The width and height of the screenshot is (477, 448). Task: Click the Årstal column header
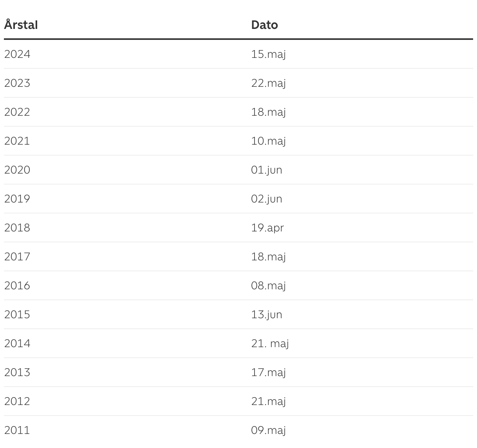(21, 25)
